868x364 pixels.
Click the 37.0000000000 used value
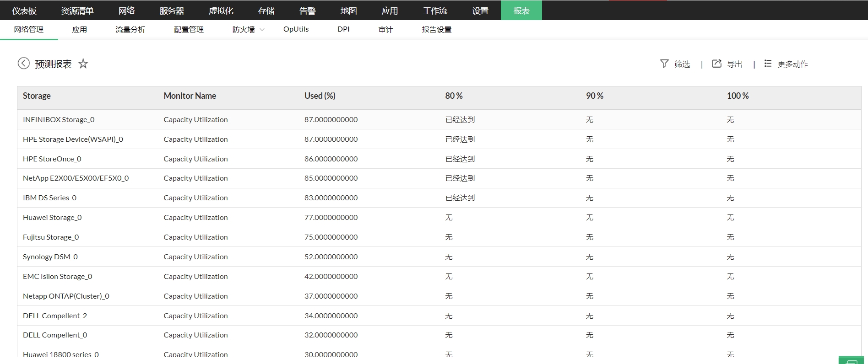(331, 296)
